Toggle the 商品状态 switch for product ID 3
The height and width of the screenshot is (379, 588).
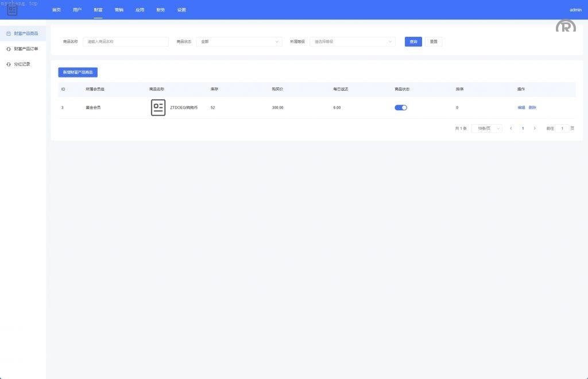click(x=401, y=107)
